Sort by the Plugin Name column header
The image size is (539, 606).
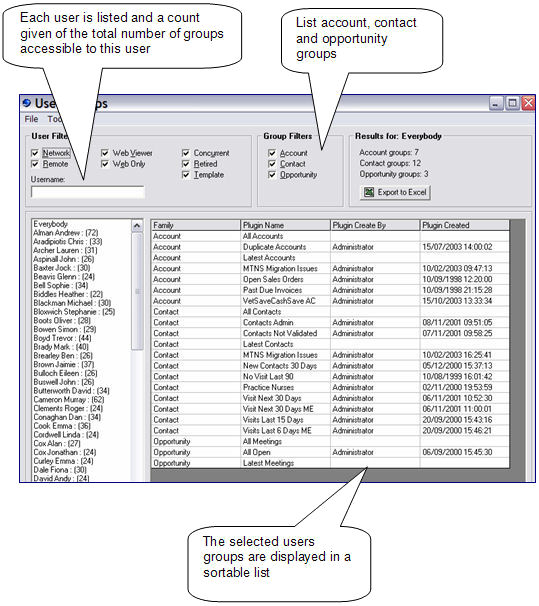[x=286, y=225]
